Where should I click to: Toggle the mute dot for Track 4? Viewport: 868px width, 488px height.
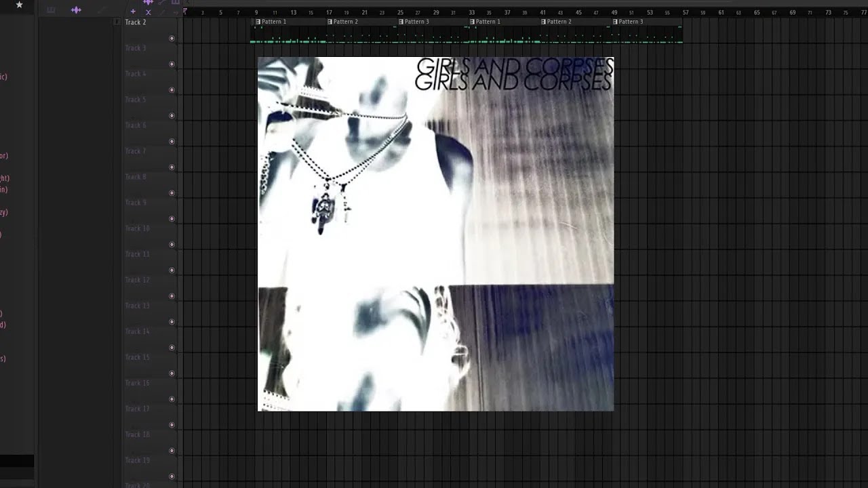click(172, 90)
